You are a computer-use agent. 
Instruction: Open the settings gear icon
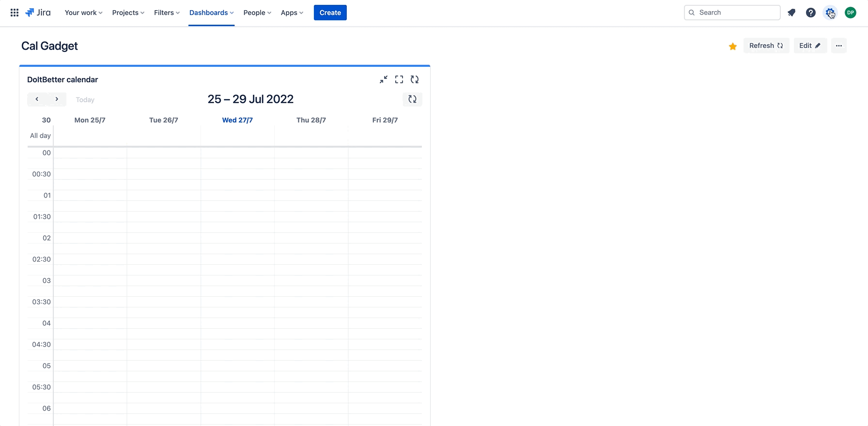tap(830, 13)
